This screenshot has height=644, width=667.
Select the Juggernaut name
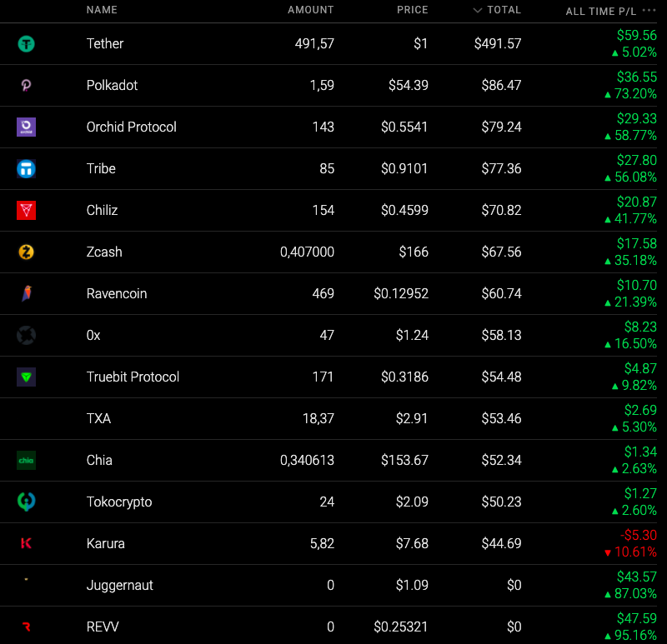tap(119, 586)
